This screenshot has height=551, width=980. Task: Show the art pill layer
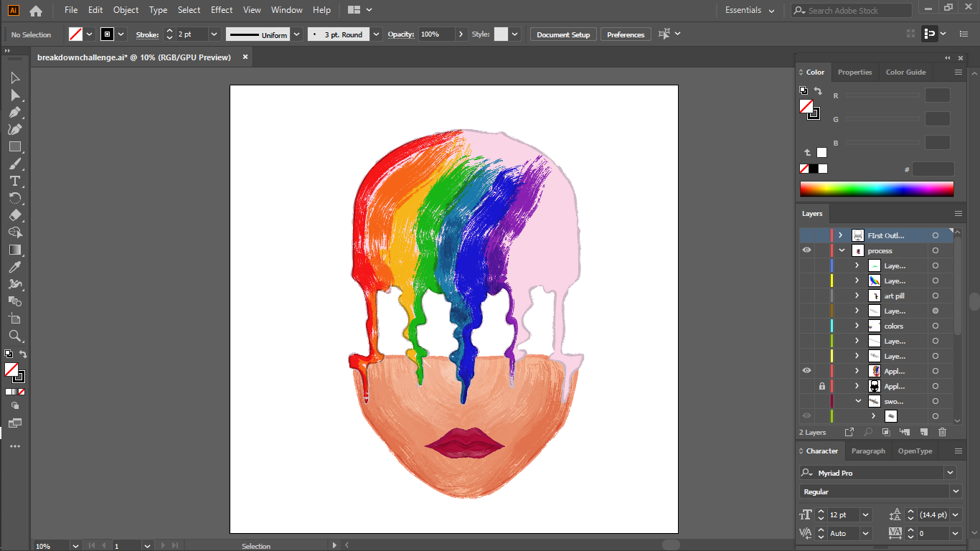807,296
